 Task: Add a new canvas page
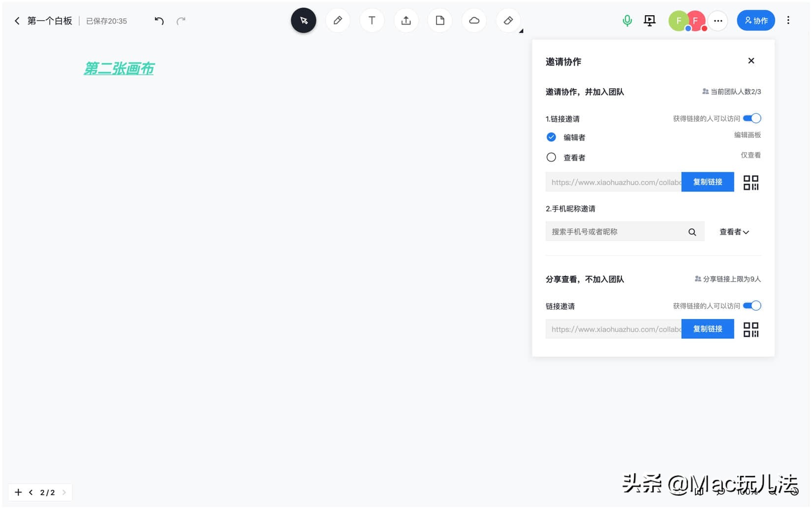(18, 492)
